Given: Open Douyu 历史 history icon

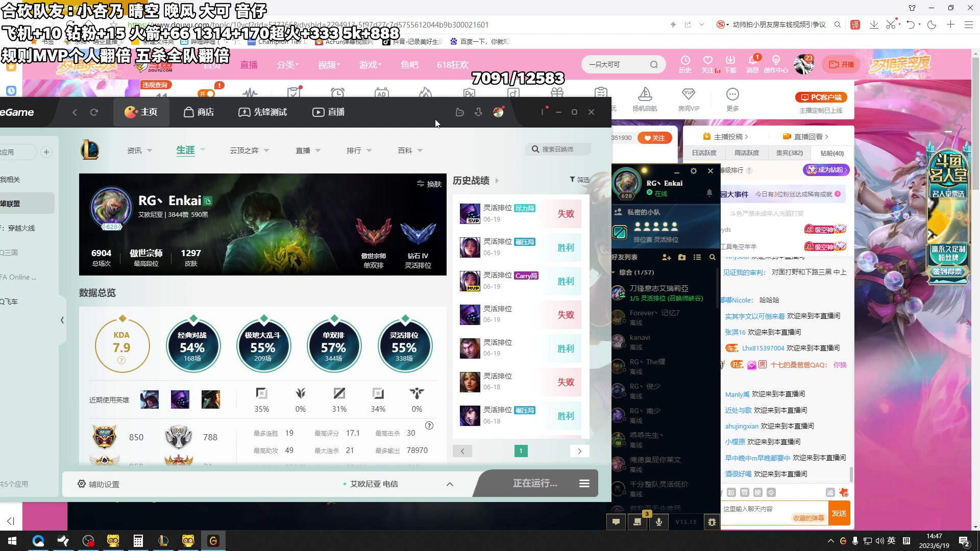Looking at the screenshot, I should pos(685,64).
